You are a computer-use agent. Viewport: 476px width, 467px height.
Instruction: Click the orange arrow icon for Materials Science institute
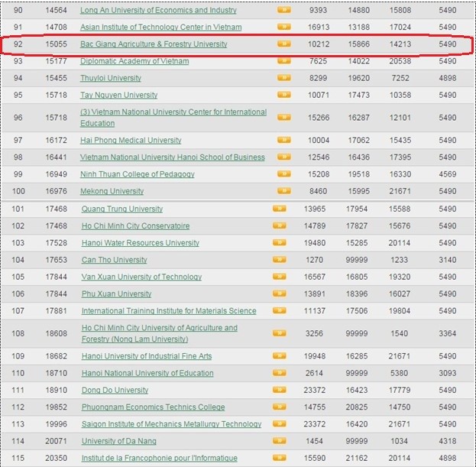(x=280, y=310)
